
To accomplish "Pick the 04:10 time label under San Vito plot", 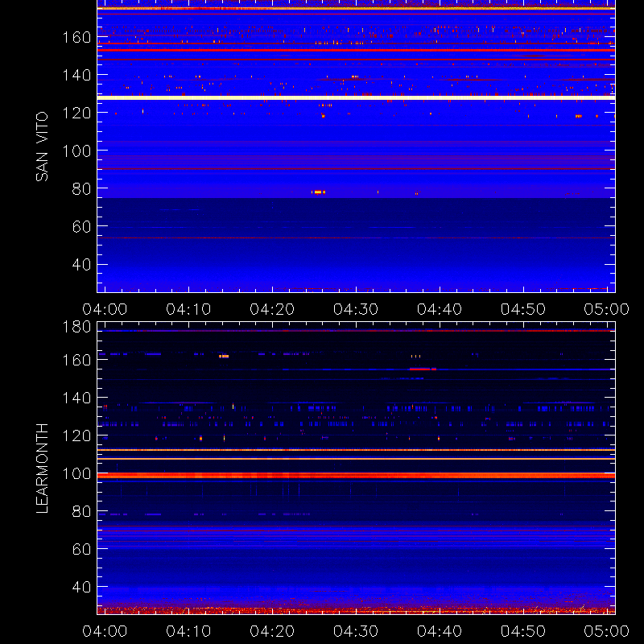I will pos(188,309).
